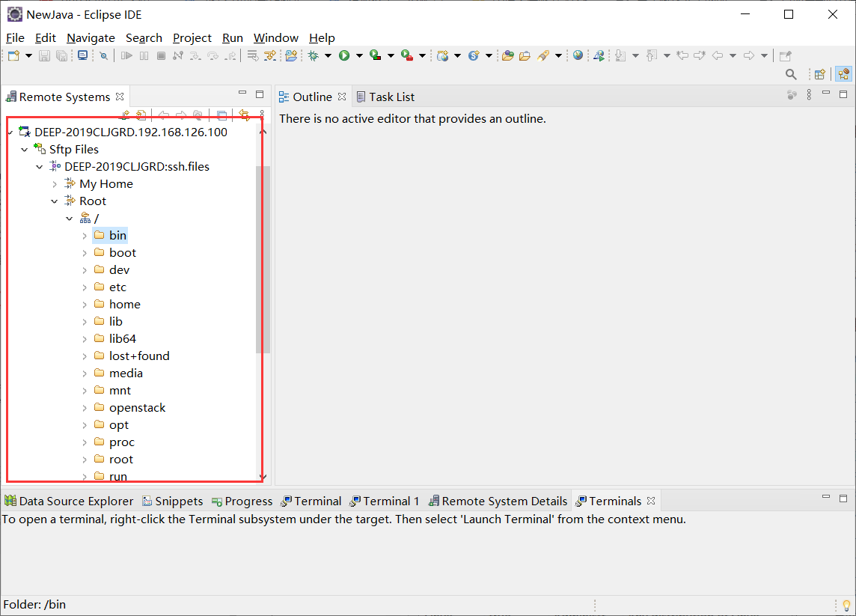This screenshot has height=616, width=856.
Task: Open the Navigate menu
Action: pos(91,37)
